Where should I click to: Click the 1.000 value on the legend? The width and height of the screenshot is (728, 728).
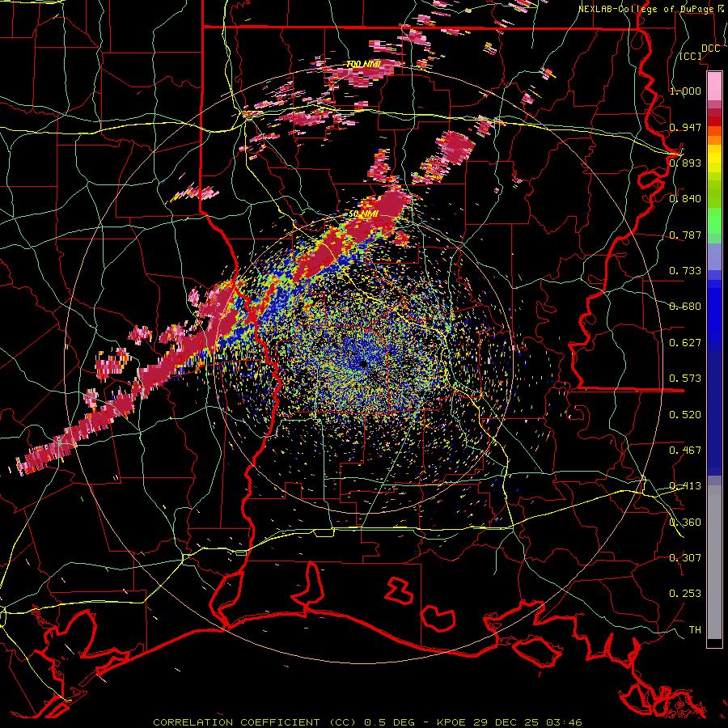[x=685, y=91]
